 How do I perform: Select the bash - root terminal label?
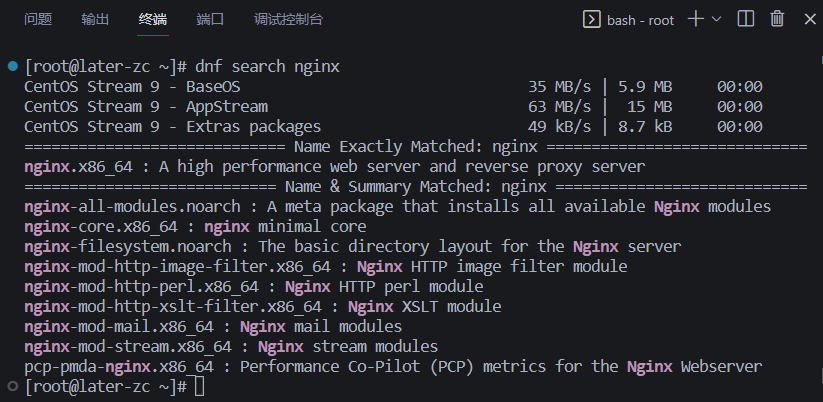[640, 20]
